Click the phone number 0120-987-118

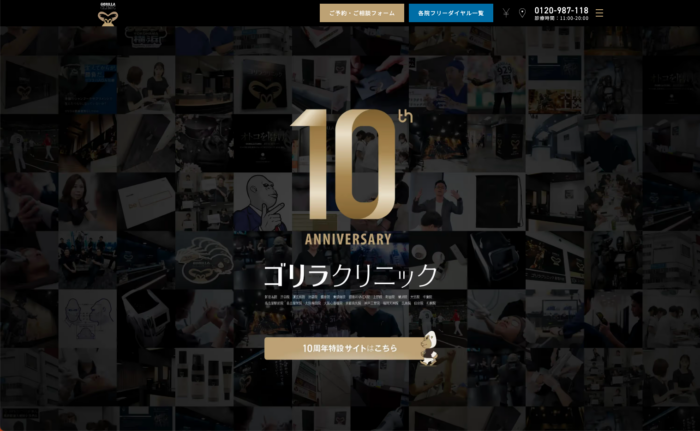pos(561,9)
